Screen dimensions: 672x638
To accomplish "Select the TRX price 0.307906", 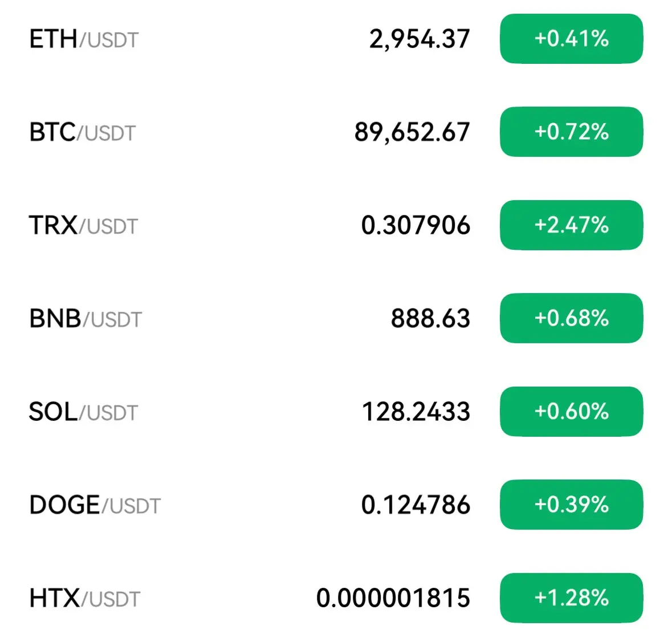I will coord(416,226).
